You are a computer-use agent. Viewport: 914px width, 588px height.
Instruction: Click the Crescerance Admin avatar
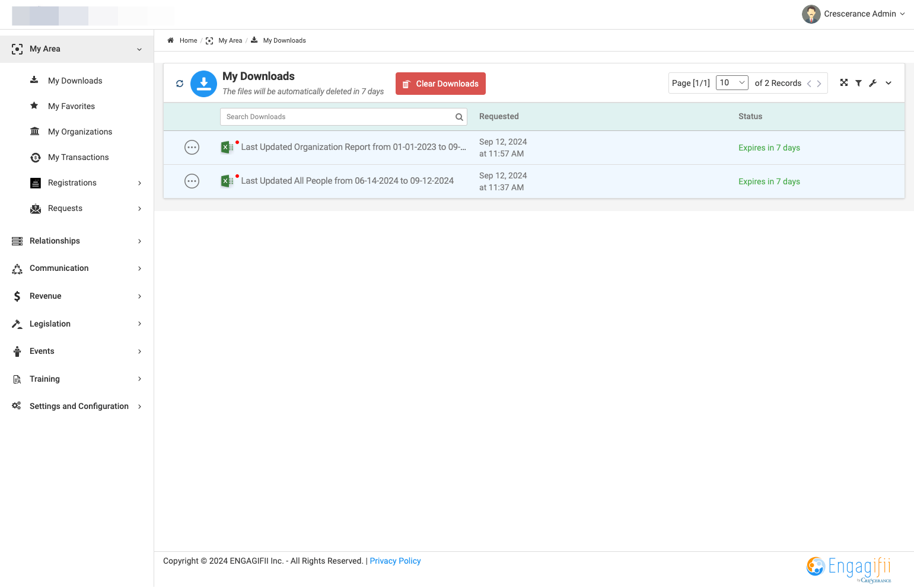(811, 14)
